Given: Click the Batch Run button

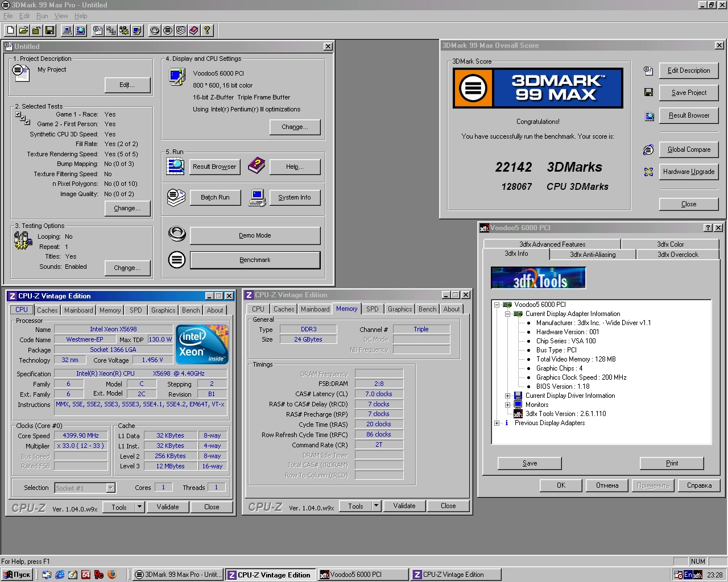Looking at the screenshot, I should coord(215,197).
